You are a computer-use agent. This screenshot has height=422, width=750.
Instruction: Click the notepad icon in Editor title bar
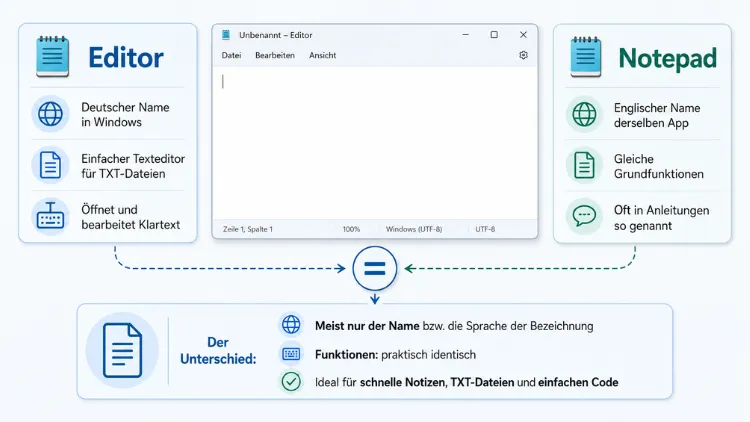tap(226, 34)
